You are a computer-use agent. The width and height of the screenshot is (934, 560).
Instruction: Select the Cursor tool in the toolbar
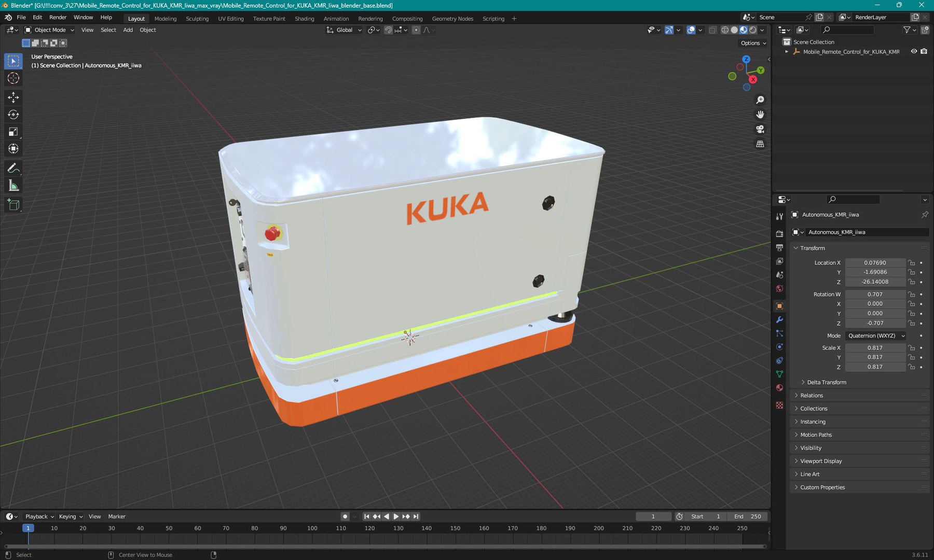click(13, 78)
